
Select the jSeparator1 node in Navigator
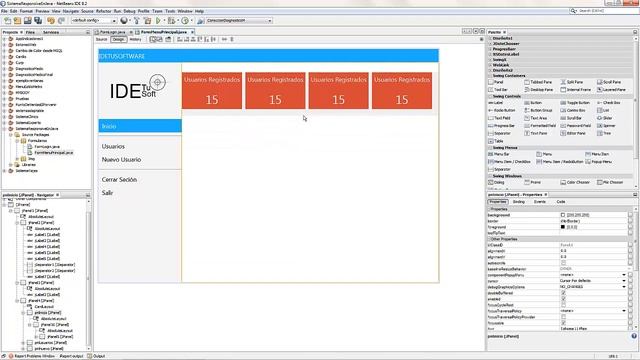pyautogui.click(x=51, y=264)
